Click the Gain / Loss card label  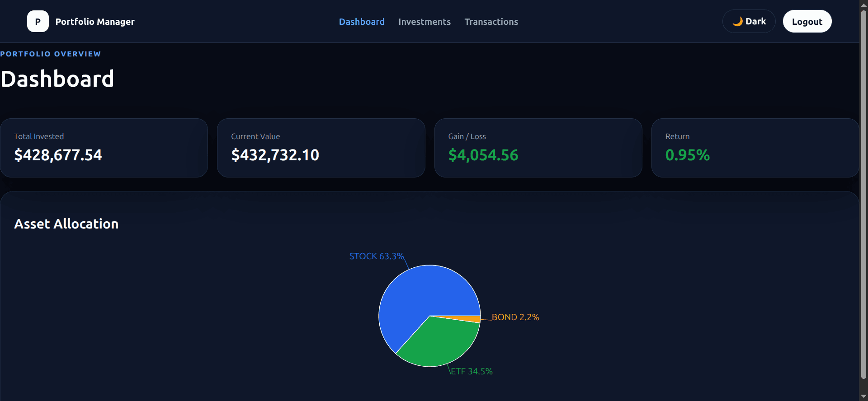click(x=467, y=136)
